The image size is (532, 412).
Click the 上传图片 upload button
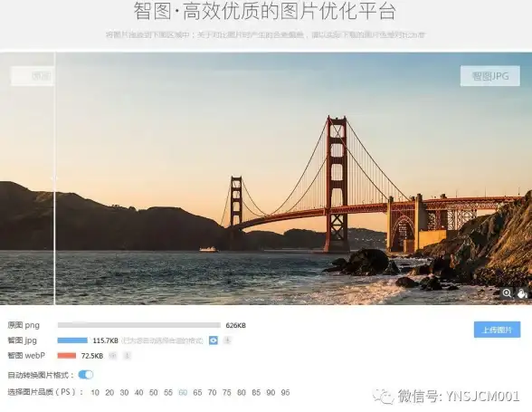tap(497, 330)
